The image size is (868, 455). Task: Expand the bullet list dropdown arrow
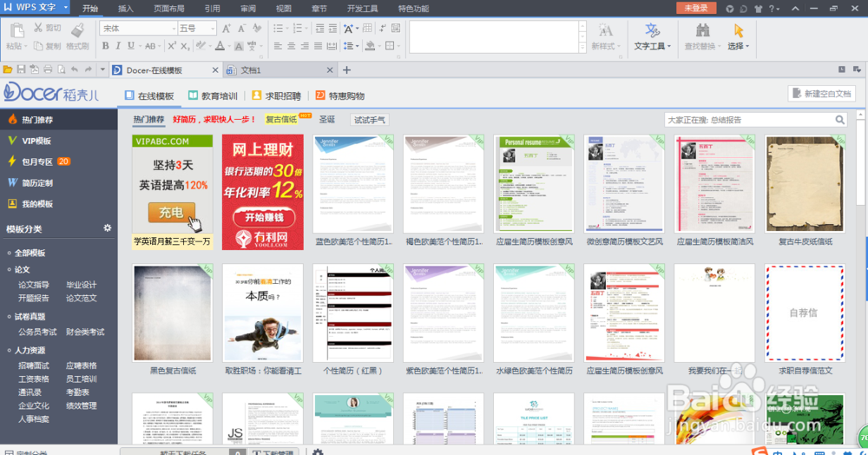point(286,29)
